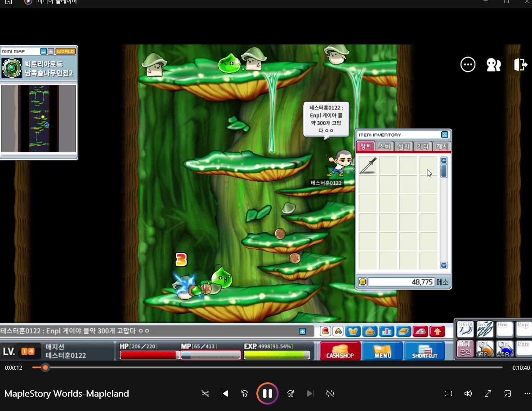Open the character equipment shirt icon
The height and width of the screenshot is (411, 532).
(353, 331)
